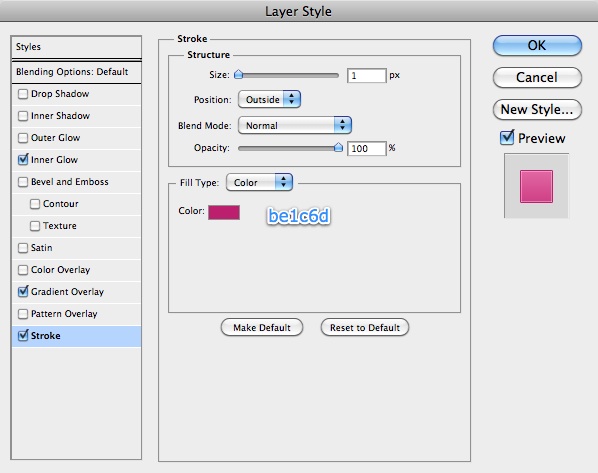Toggle the Preview checkbox
Screen dimensions: 598x473
[x=507, y=138]
